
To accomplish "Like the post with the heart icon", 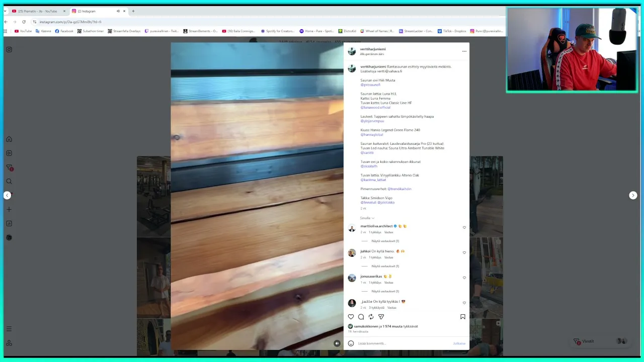I will 351,317.
